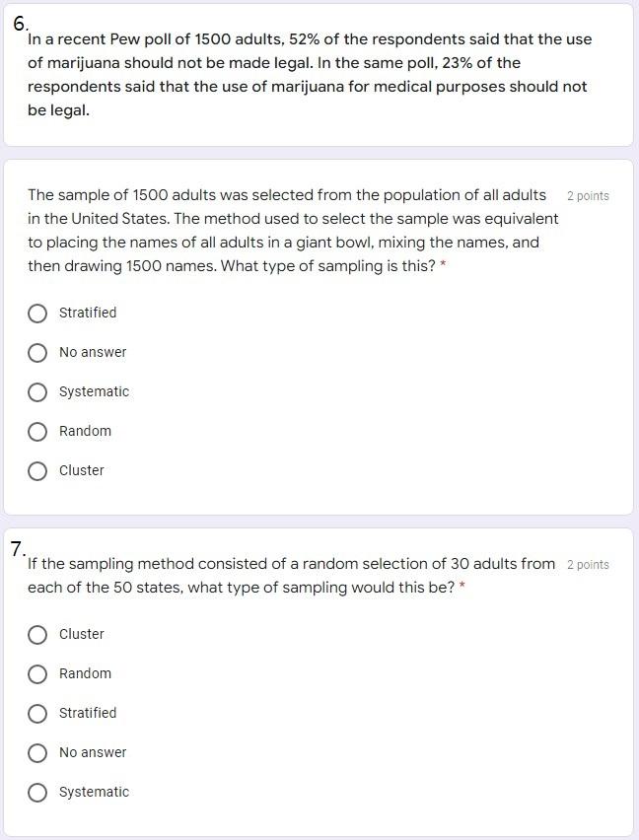639x840 pixels.
Task: Click the 2 points label on question 6
Action: pyautogui.click(x=589, y=195)
